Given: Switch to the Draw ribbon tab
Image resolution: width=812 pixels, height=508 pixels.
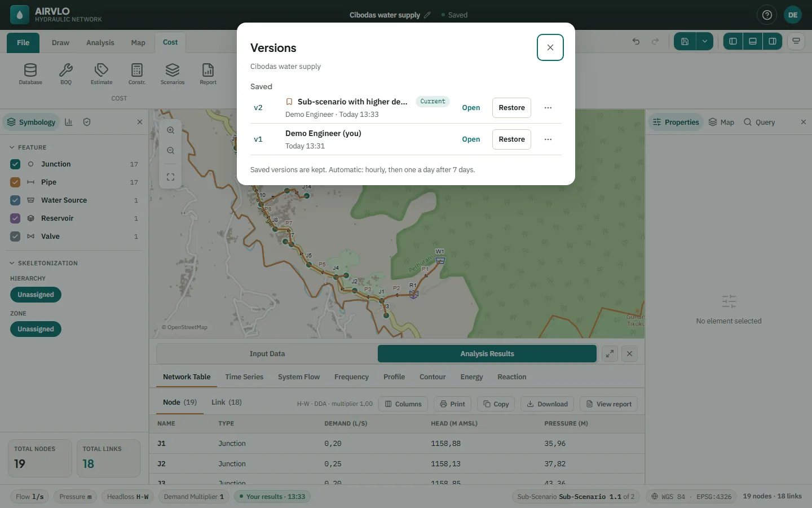Looking at the screenshot, I should (x=60, y=42).
